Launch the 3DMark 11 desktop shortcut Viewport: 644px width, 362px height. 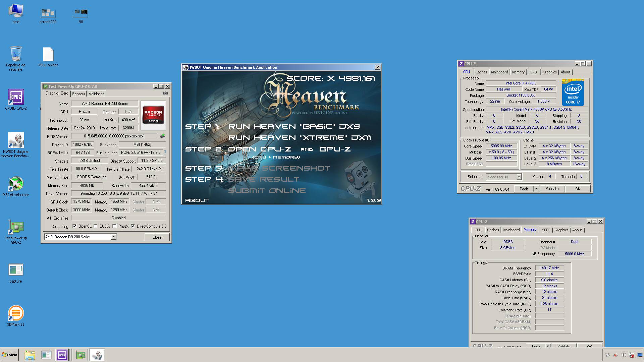point(16,316)
